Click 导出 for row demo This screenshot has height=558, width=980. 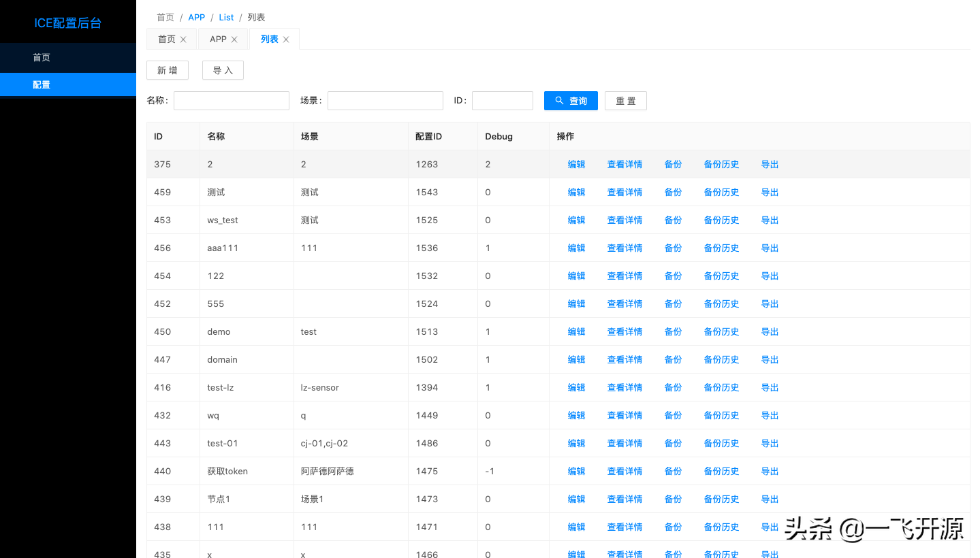pos(770,331)
